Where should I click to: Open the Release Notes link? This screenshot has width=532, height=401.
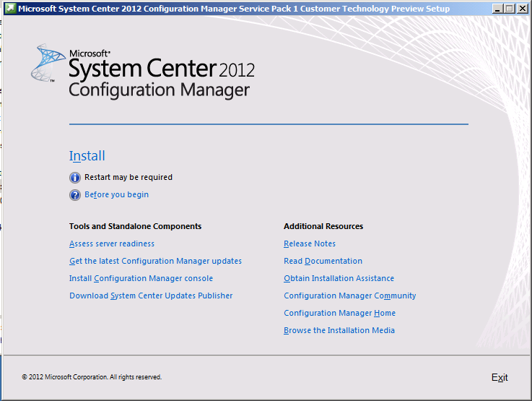tap(310, 243)
